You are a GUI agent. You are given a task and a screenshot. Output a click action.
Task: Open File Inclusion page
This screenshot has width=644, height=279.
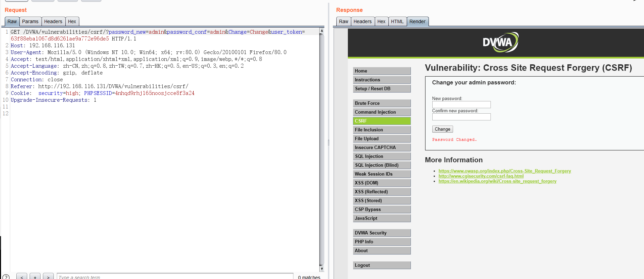pos(382,130)
